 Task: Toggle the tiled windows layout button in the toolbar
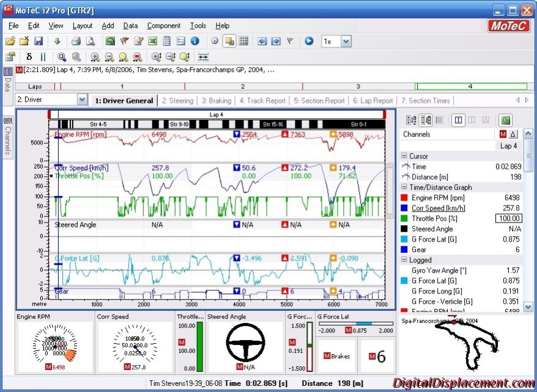[x=243, y=42]
